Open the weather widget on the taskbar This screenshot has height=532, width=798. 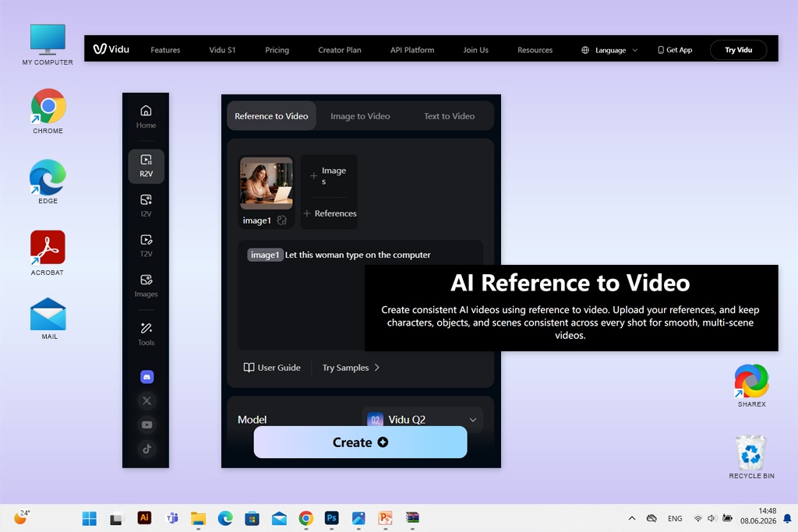22,517
